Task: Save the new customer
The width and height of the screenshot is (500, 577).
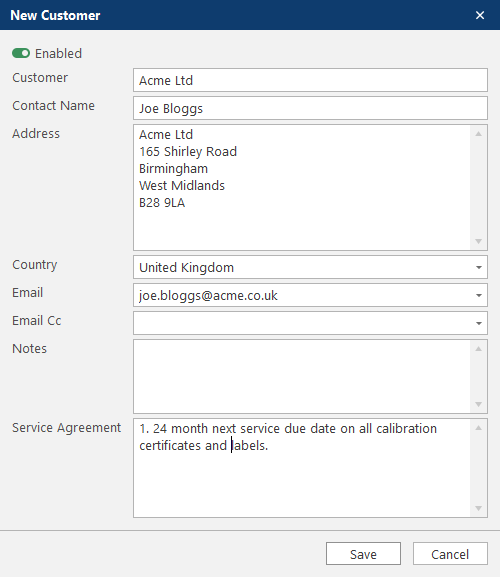Action: click(x=363, y=554)
